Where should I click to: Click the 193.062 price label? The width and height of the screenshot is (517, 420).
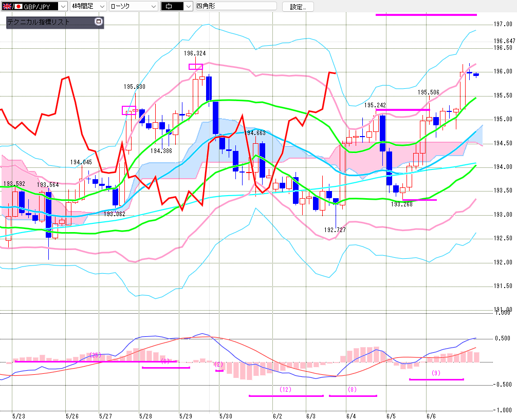coord(115,214)
